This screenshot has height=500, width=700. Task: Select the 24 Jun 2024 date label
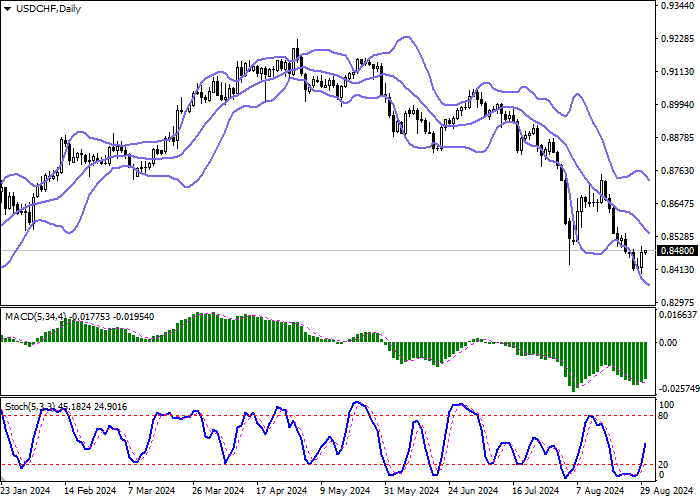(x=473, y=491)
